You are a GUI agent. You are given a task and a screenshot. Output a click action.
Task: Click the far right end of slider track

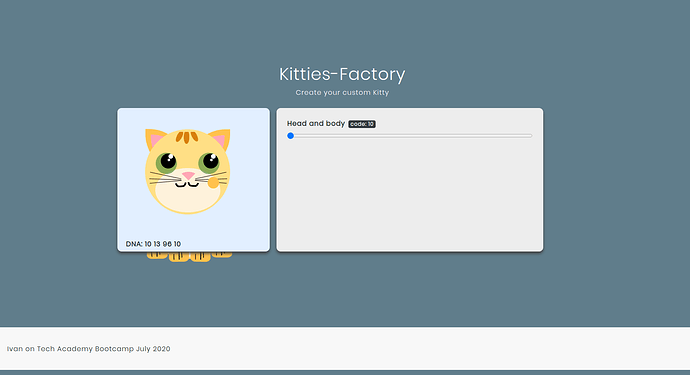coord(531,136)
